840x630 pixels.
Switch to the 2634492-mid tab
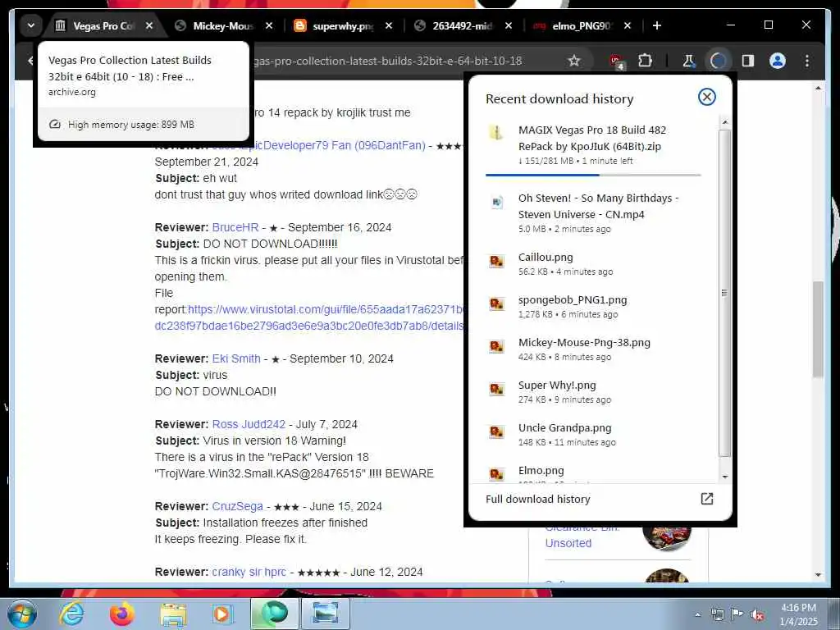pos(463,25)
